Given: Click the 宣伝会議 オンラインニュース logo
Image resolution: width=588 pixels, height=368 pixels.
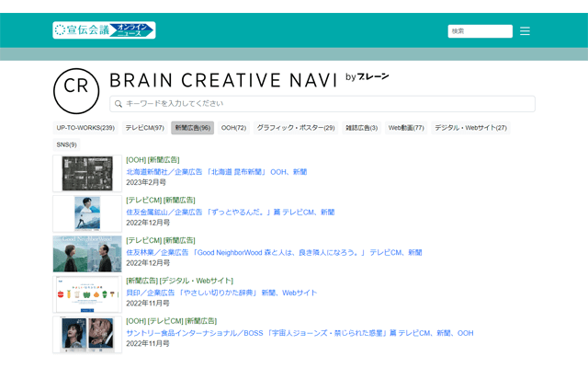Looking at the screenshot, I should click(104, 30).
